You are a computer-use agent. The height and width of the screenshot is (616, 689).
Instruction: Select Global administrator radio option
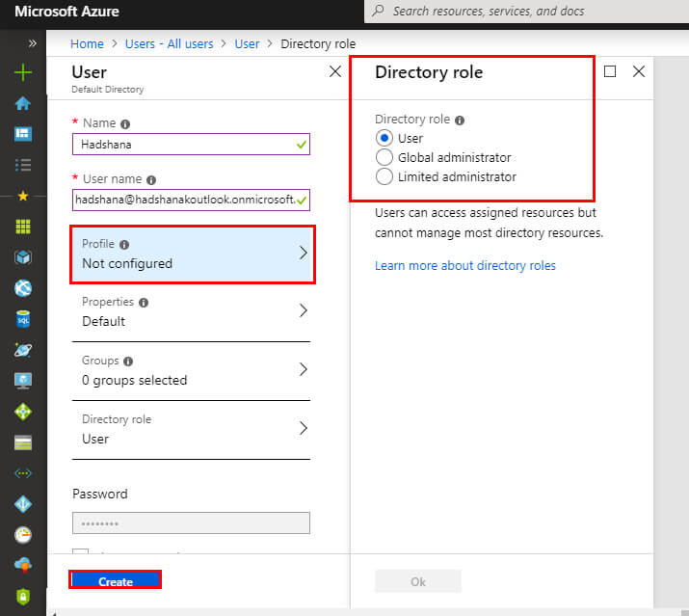(x=384, y=157)
